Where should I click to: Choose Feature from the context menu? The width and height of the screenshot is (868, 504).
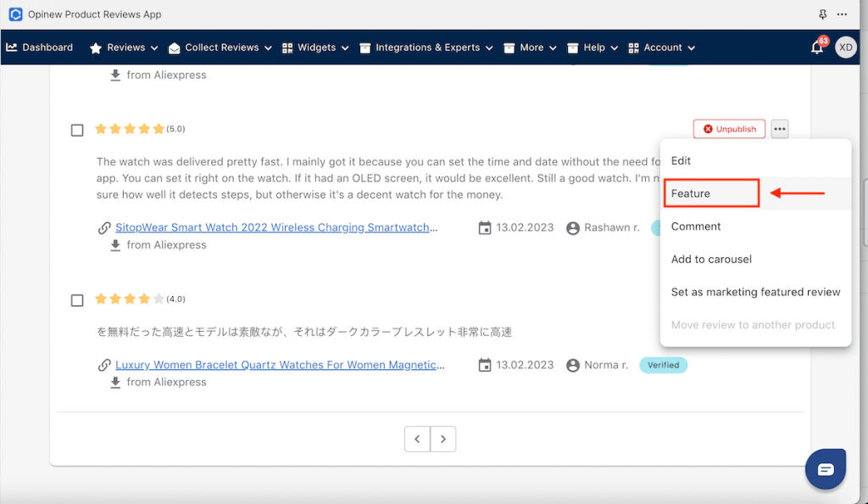click(691, 193)
